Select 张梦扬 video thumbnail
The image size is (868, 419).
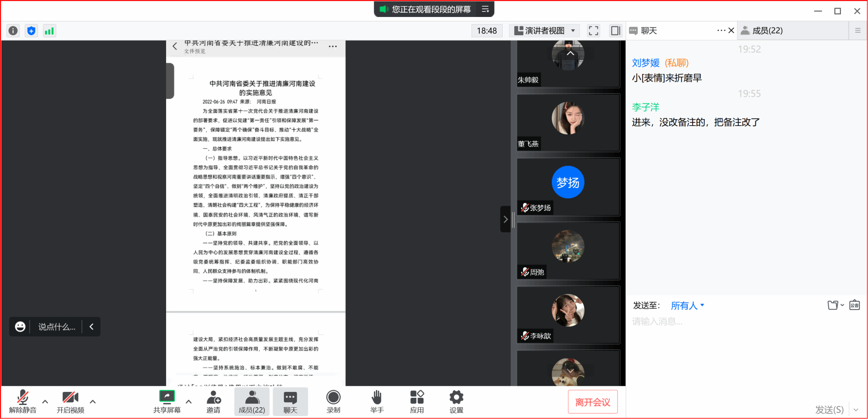pos(568,187)
